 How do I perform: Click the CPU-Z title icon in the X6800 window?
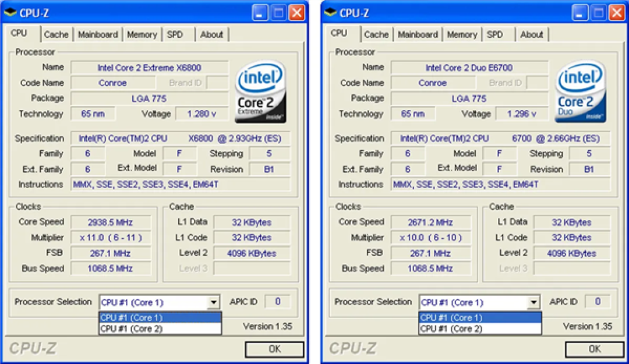coord(10,12)
